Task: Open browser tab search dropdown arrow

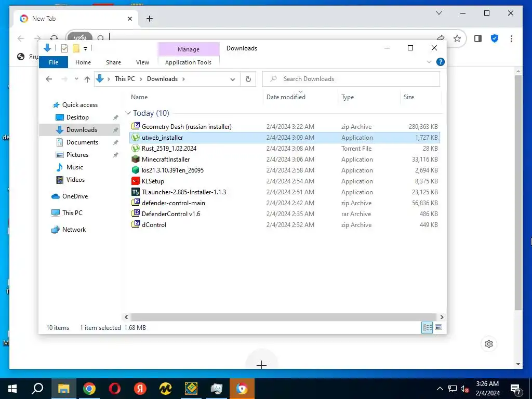Action: (x=438, y=13)
